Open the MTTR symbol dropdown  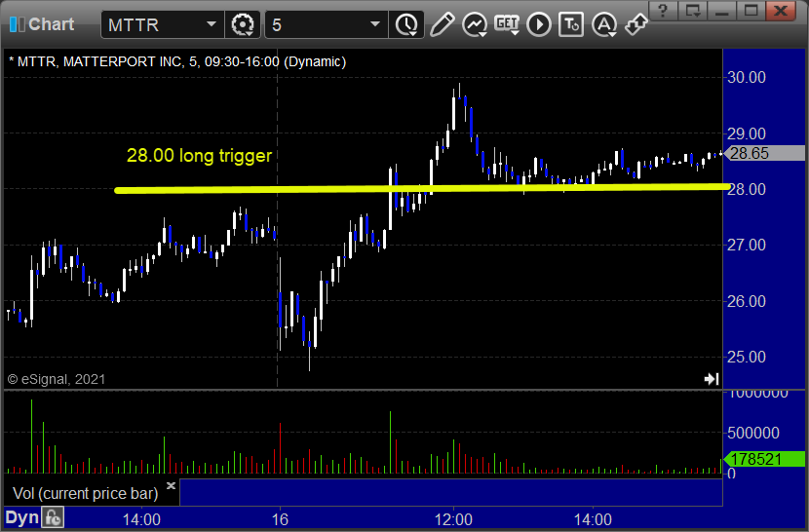pos(211,24)
